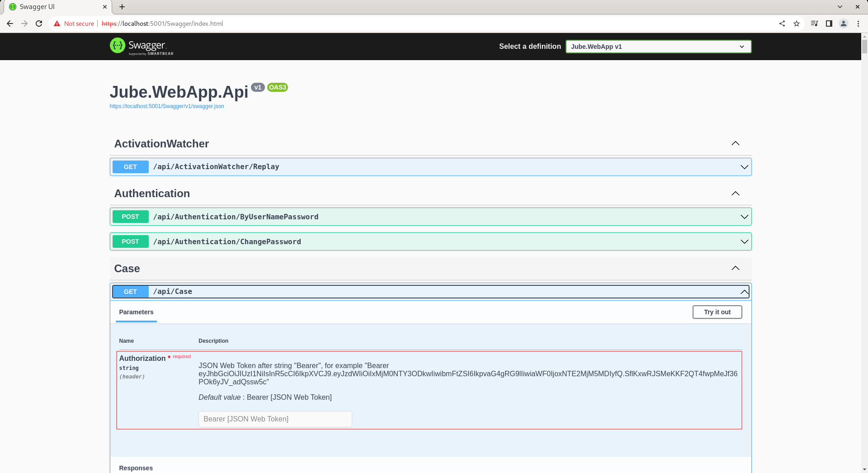Click the Responses heading
868x473 pixels.
(136, 468)
